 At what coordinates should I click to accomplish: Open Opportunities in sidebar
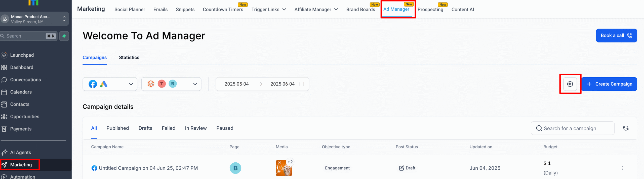tap(24, 117)
